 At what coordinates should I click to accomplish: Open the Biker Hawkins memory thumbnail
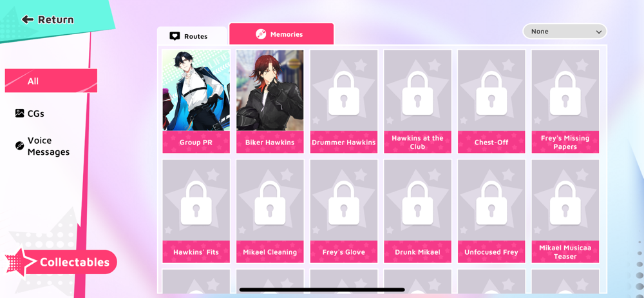point(270,101)
